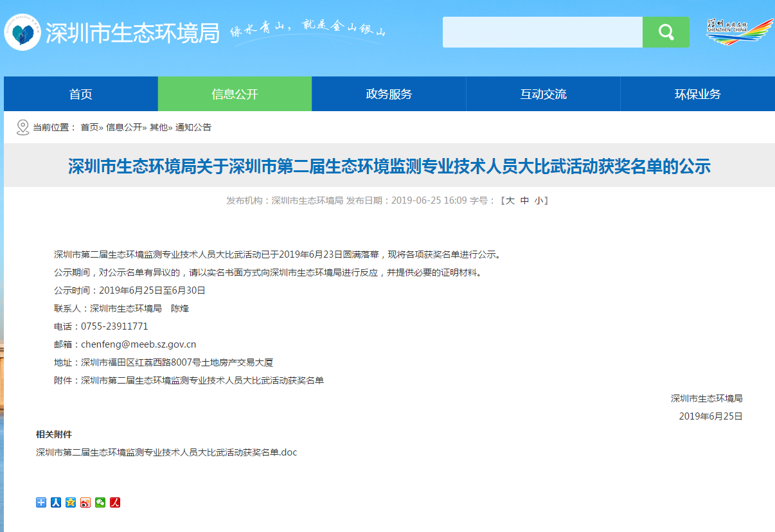The height and width of the screenshot is (532, 775).
Task: Share to QQ Zone star icon
Action: [x=69, y=502]
